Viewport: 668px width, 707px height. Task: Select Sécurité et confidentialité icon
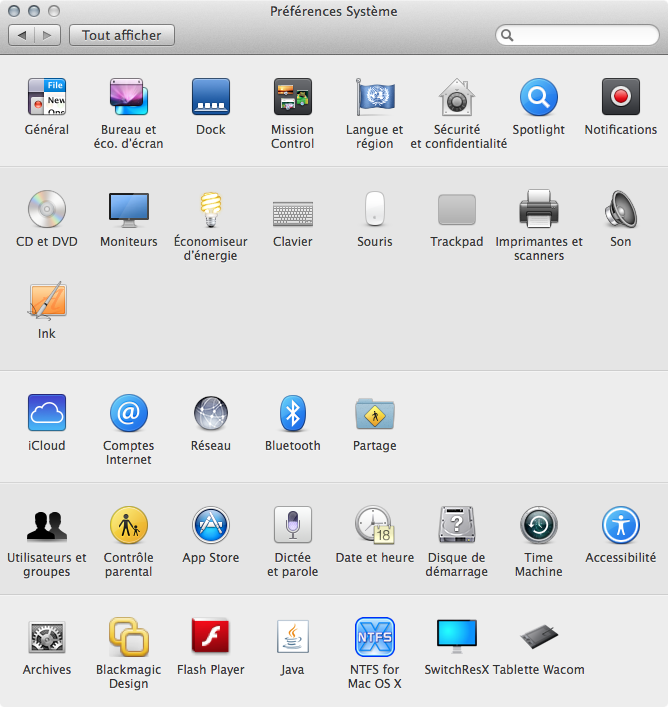tap(458, 98)
